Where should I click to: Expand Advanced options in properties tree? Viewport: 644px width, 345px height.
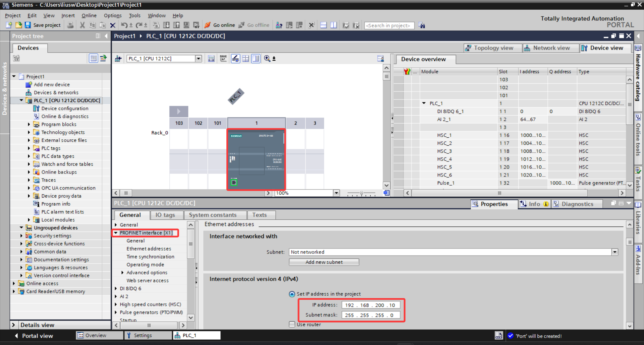(123, 273)
